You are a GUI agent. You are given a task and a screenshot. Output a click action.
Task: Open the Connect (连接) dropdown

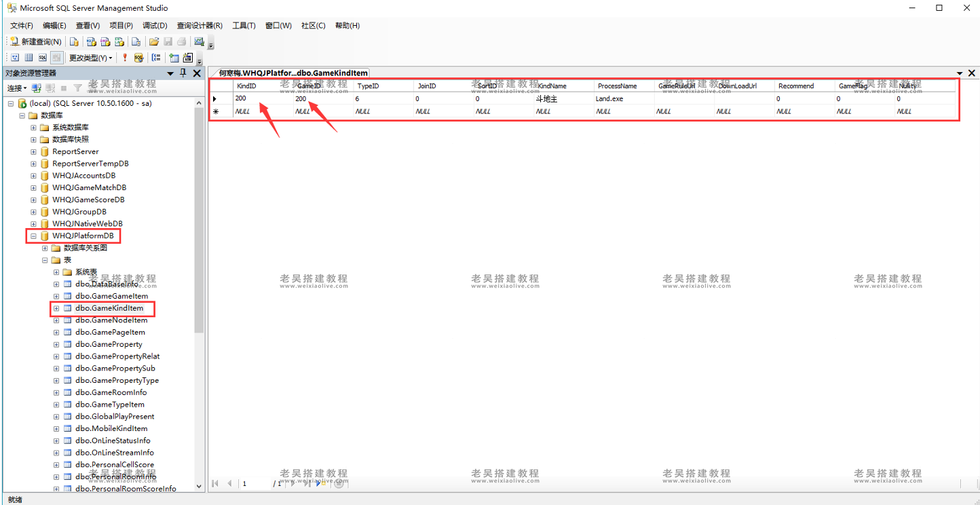tap(17, 88)
